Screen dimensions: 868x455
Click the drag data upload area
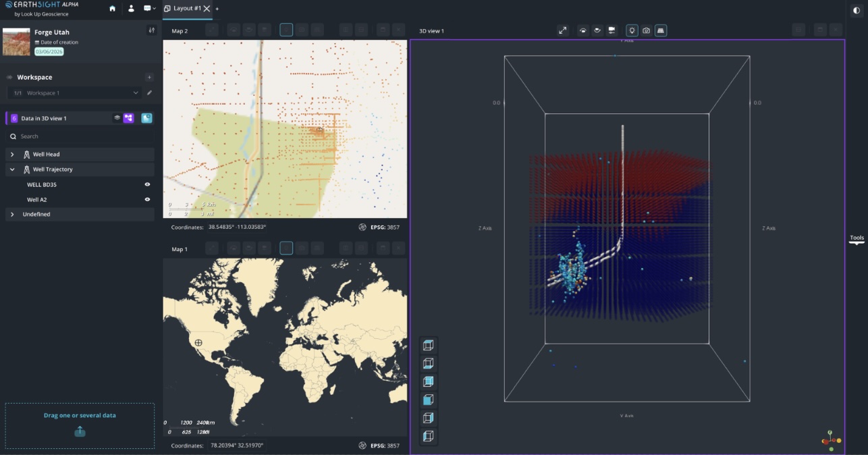click(80, 426)
